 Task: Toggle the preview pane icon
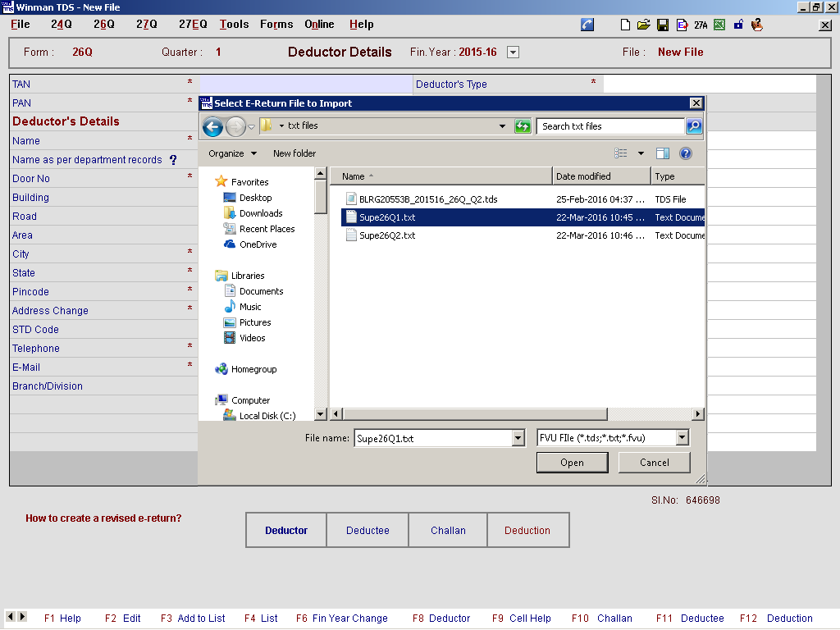coord(663,153)
